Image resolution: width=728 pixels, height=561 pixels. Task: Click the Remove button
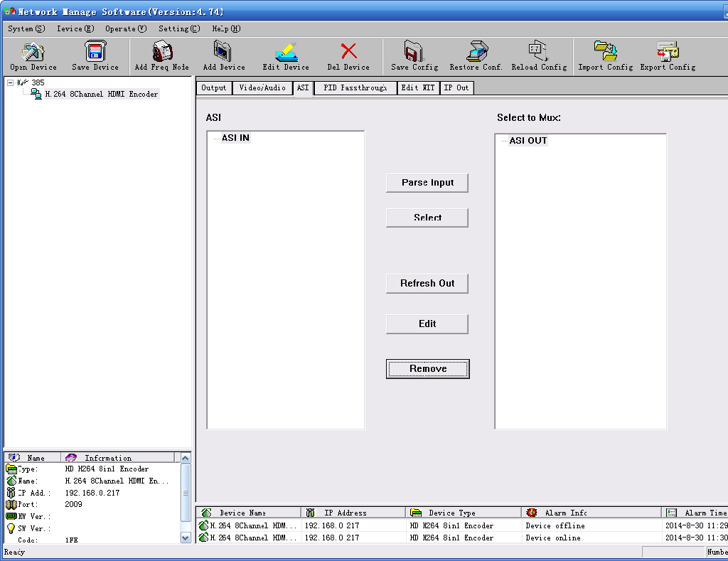click(427, 369)
